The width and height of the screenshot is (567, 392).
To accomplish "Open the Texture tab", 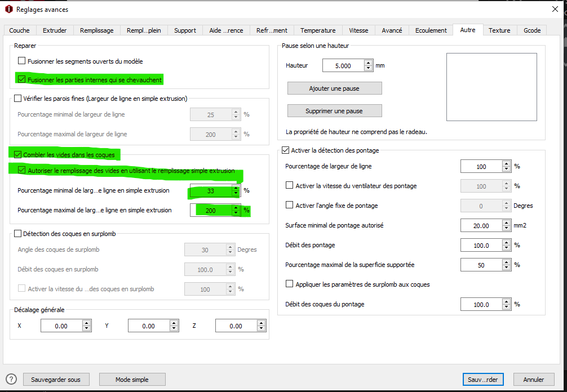I will 499,30.
